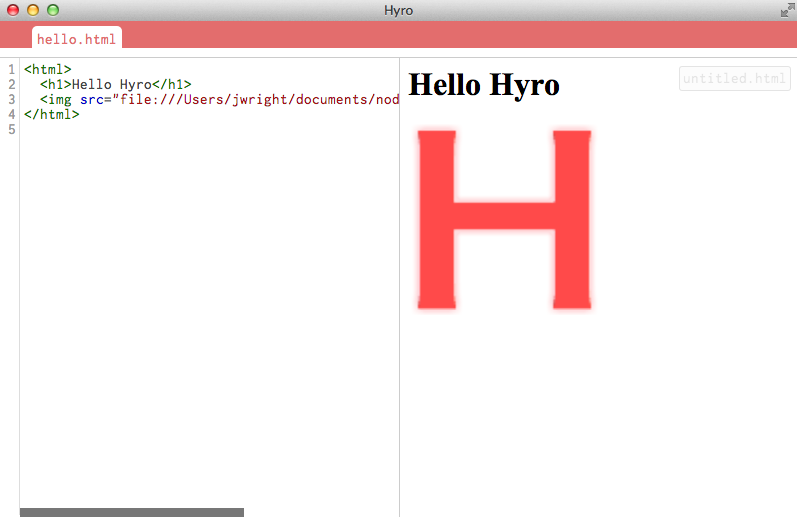Viewport: 797px width, 519px height.
Task: Click the red H image in preview
Action: coord(504,220)
